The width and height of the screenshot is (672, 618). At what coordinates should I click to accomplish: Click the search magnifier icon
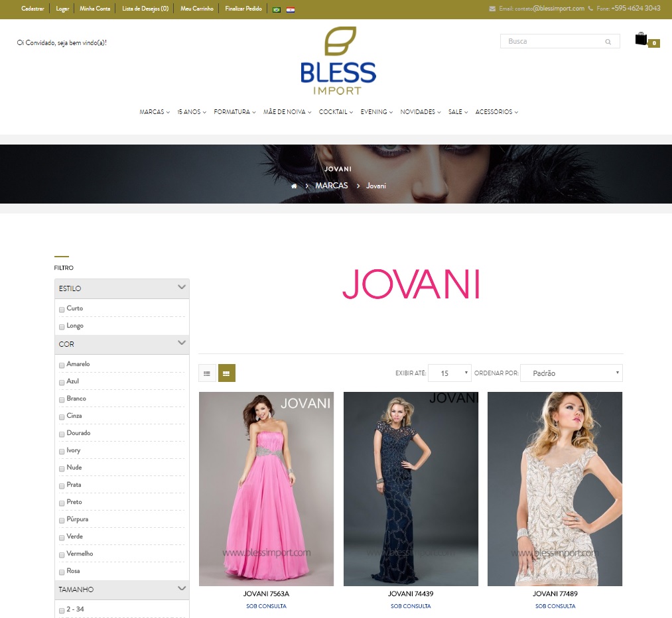(x=608, y=41)
